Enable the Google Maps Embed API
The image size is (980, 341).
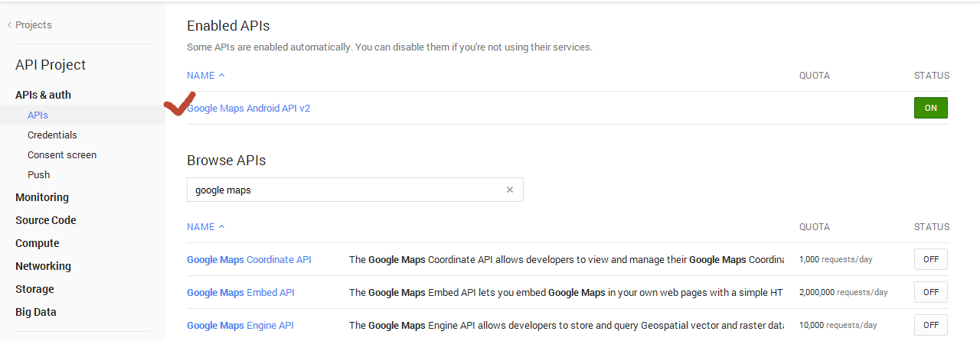pos(930,292)
